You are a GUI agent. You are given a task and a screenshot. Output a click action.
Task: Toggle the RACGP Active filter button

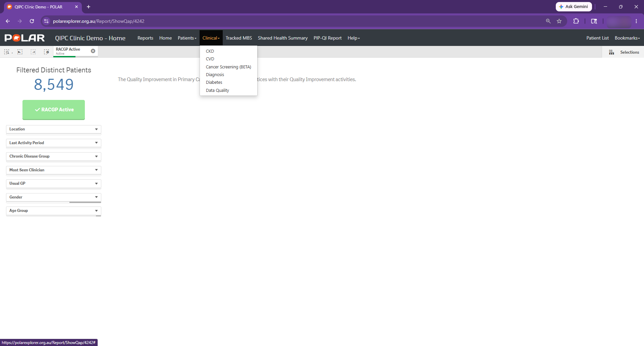[x=54, y=110]
